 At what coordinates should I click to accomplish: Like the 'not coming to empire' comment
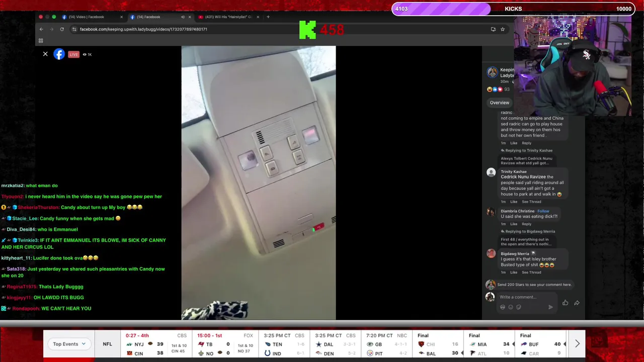click(514, 143)
